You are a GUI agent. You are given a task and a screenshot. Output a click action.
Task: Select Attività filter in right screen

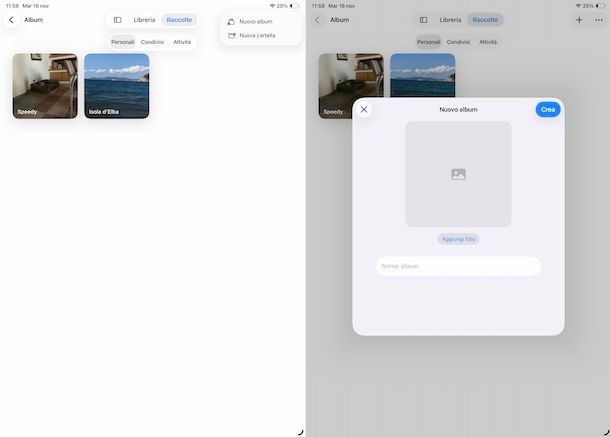click(488, 42)
